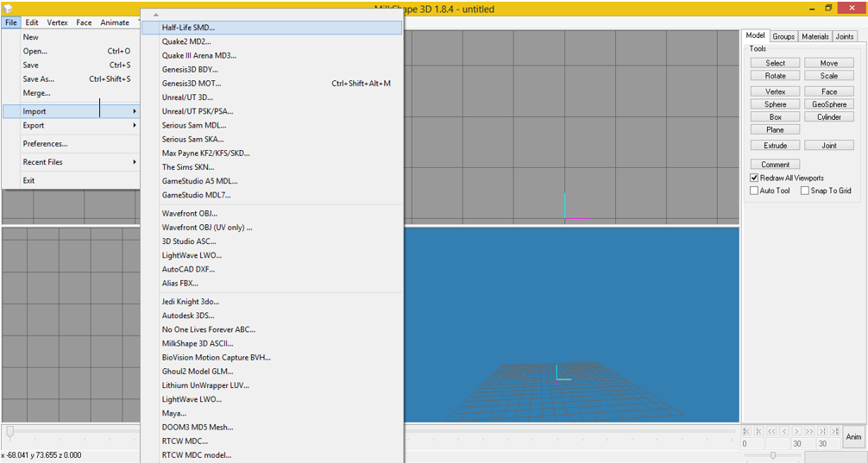The height and width of the screenshot is (463, 868).
Task: Open the Edit menu
Action: point(32,22)
